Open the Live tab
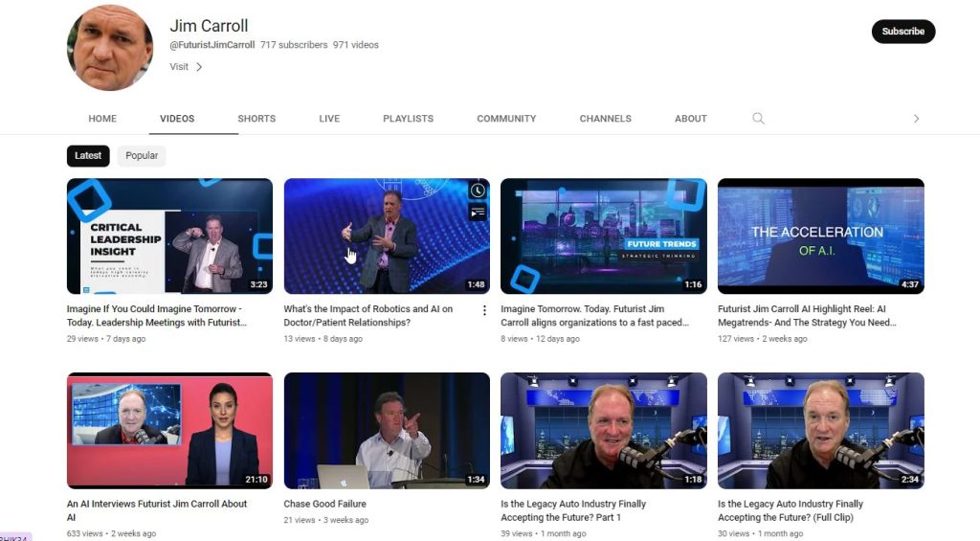The height and width of the screenshot is (541, 980). (x=329, y=119)
